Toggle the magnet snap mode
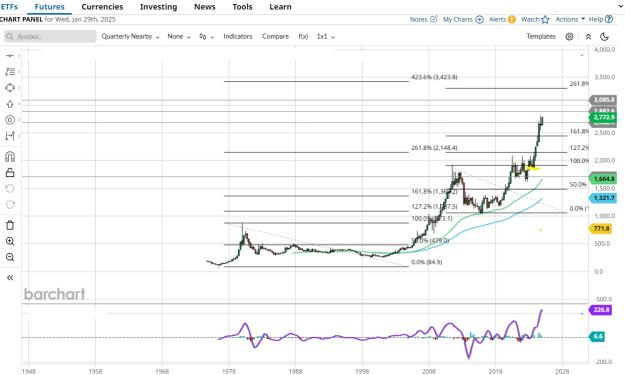This screenshot has height=375, width=625. point(10,157)
